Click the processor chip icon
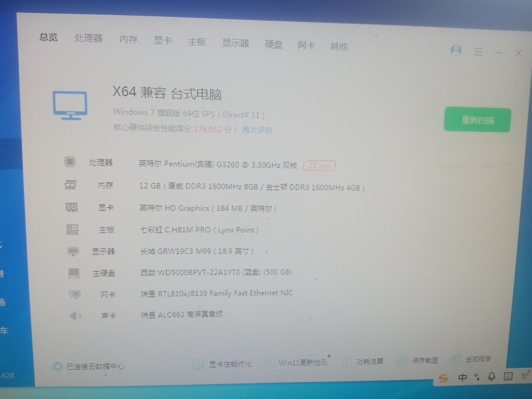The width and height of the screenshot is (532, 399). (70, 162)
